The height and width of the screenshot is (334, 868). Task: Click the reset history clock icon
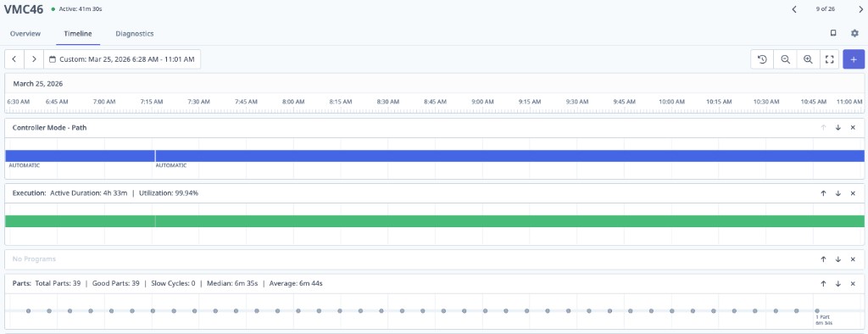pos(762,59)
